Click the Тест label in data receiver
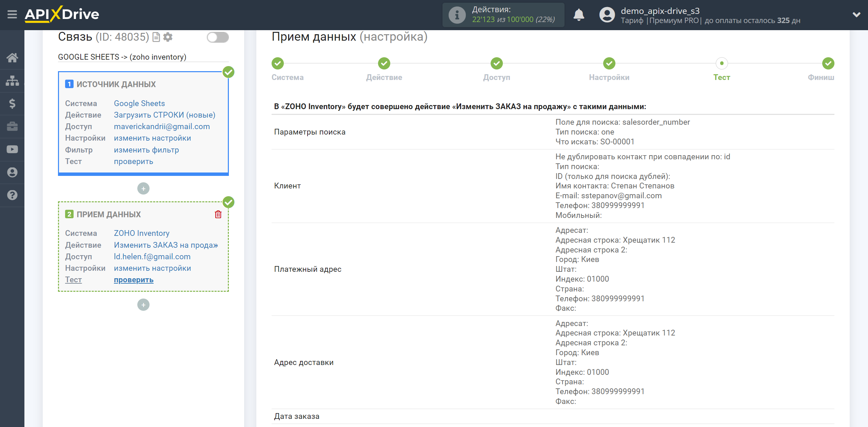The image size is (868, 427). click(73, 280)
